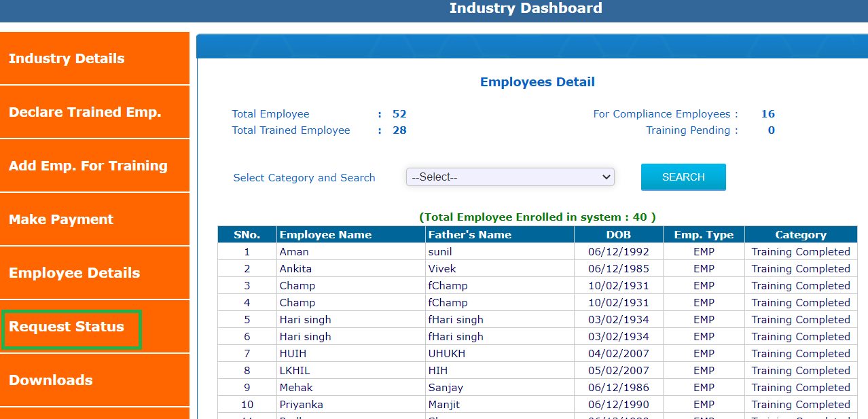The image size is (868, 419).
Task: Click the Request Status menu item
Action: point(67,327)
